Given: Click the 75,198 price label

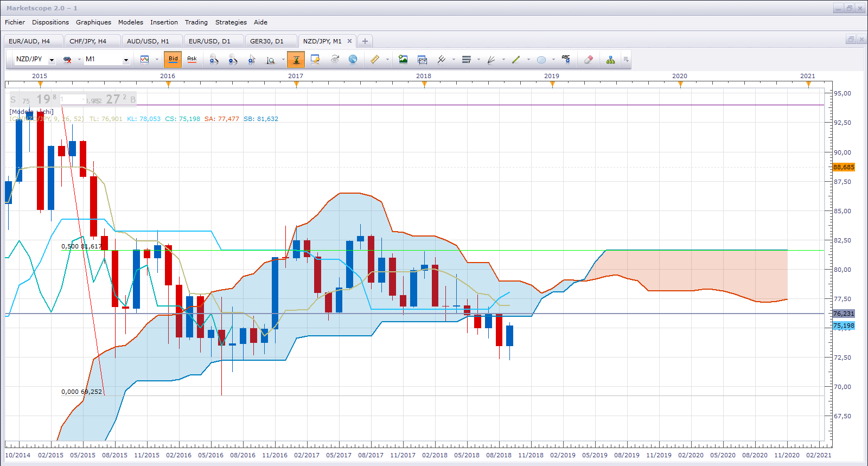Looking at the screenshot, I should [844, 325].
